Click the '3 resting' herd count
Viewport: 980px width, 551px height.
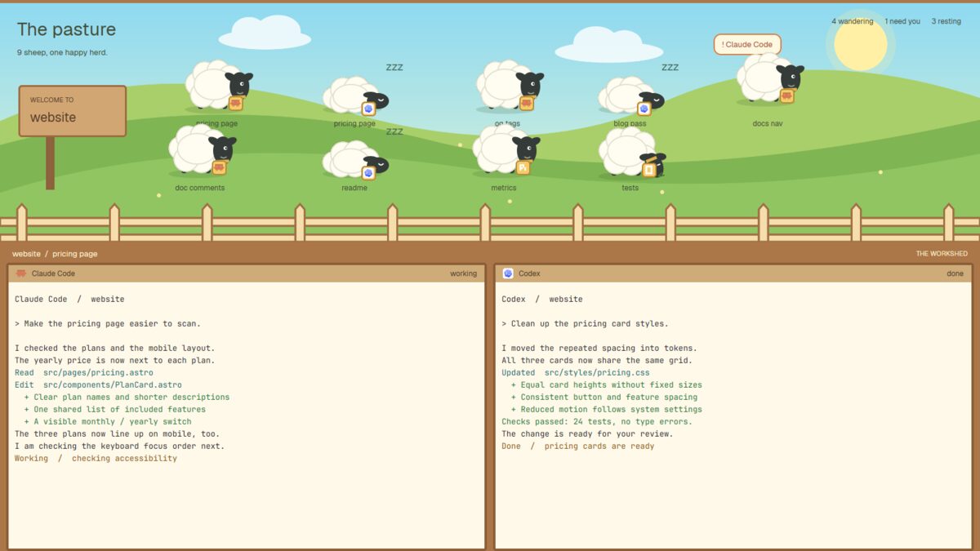(947, 21)
